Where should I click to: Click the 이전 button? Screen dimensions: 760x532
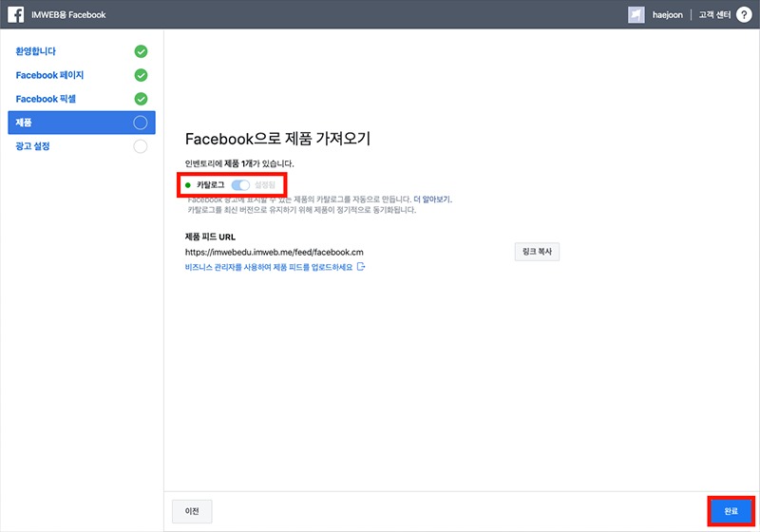click(x=192, y=511)
